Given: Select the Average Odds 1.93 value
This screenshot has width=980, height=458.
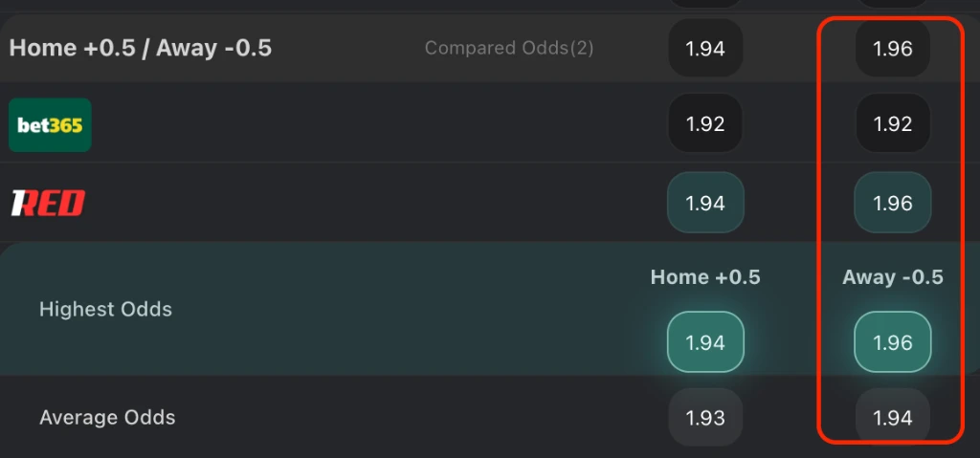Looking at the screenshot, I should [x=705, y=418].
